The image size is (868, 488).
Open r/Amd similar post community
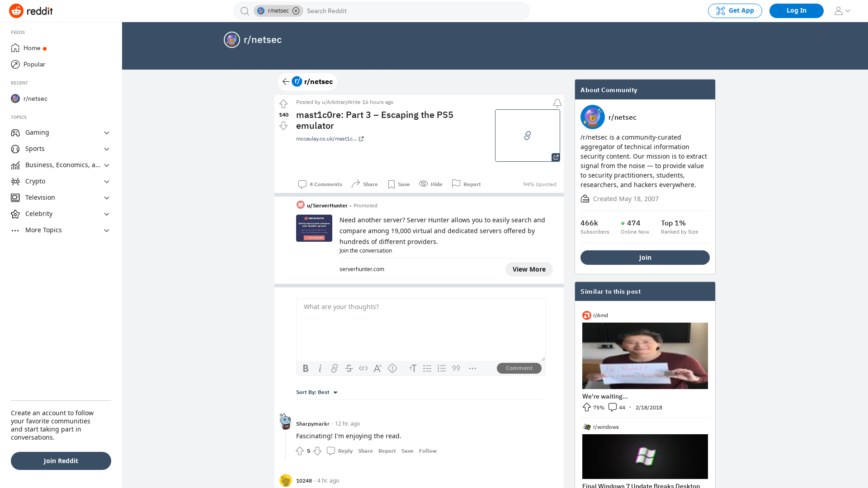click(600, 315)
